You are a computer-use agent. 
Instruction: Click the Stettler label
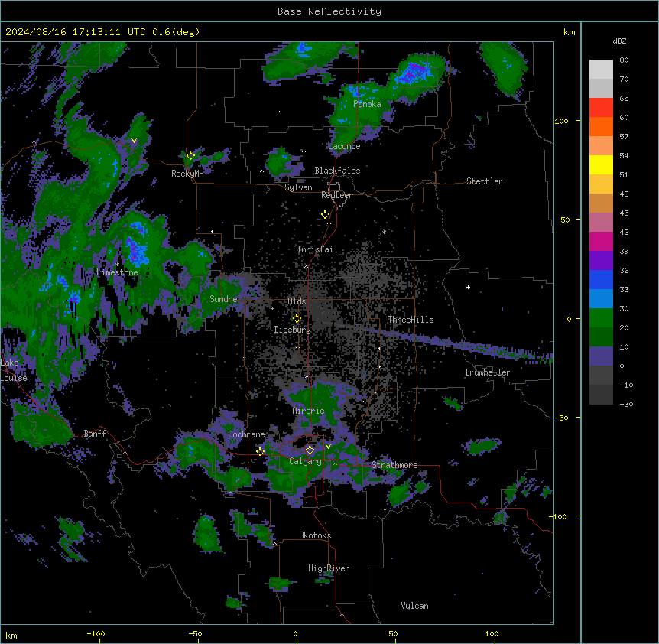tap(485, 181)
